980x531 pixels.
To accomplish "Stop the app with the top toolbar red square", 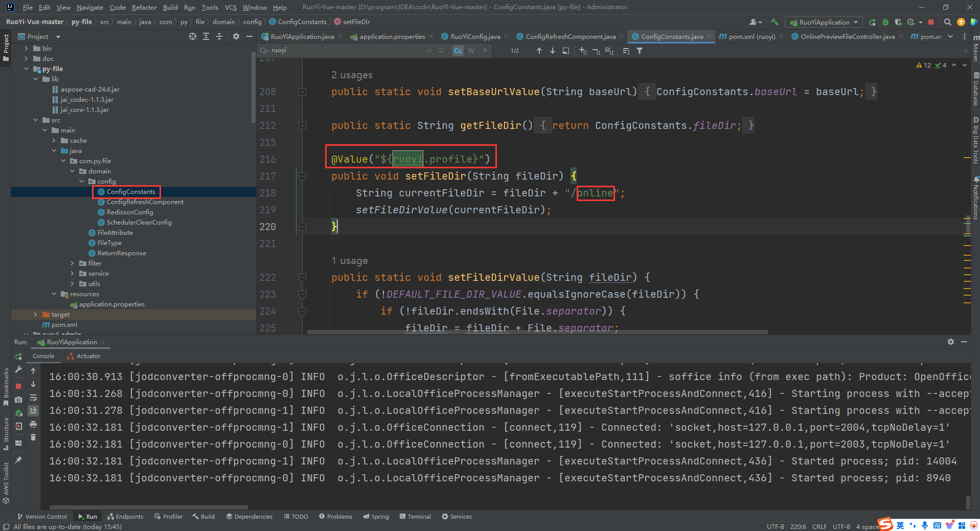I will click(931, 22).
